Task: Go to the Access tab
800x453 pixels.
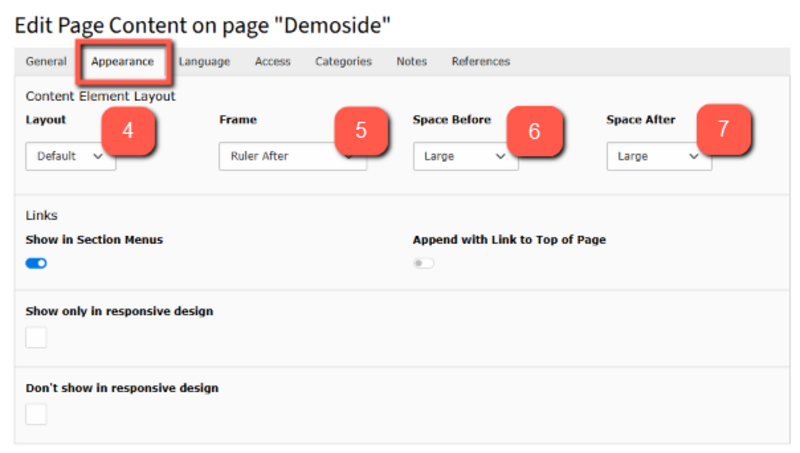Action: [272, 61]
